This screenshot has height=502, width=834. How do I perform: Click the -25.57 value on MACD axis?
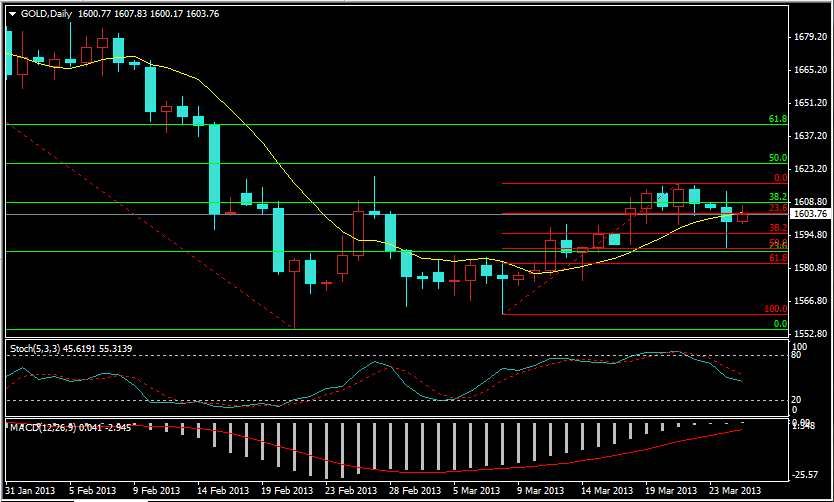click(804, 474)
